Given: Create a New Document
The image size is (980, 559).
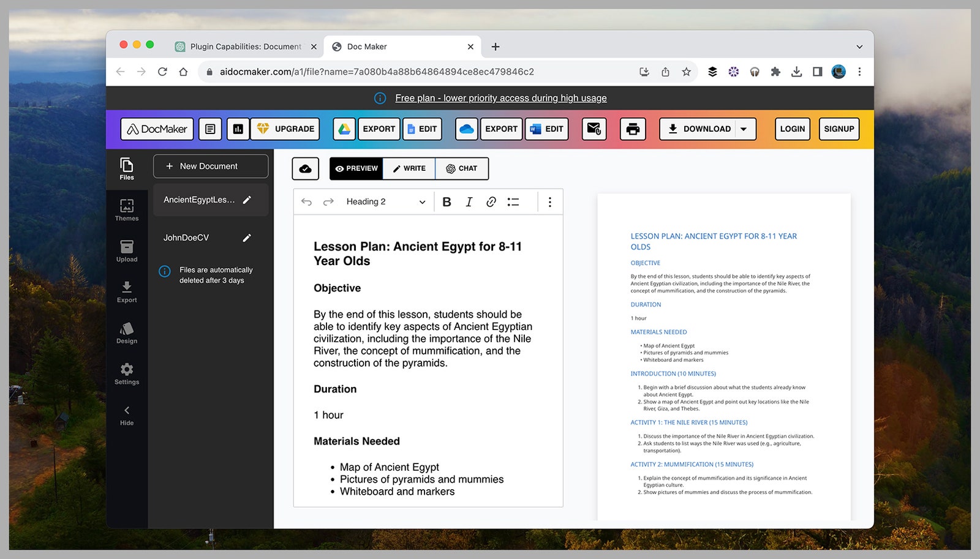Looking at the screenshot, I should (x=211, y=166).
